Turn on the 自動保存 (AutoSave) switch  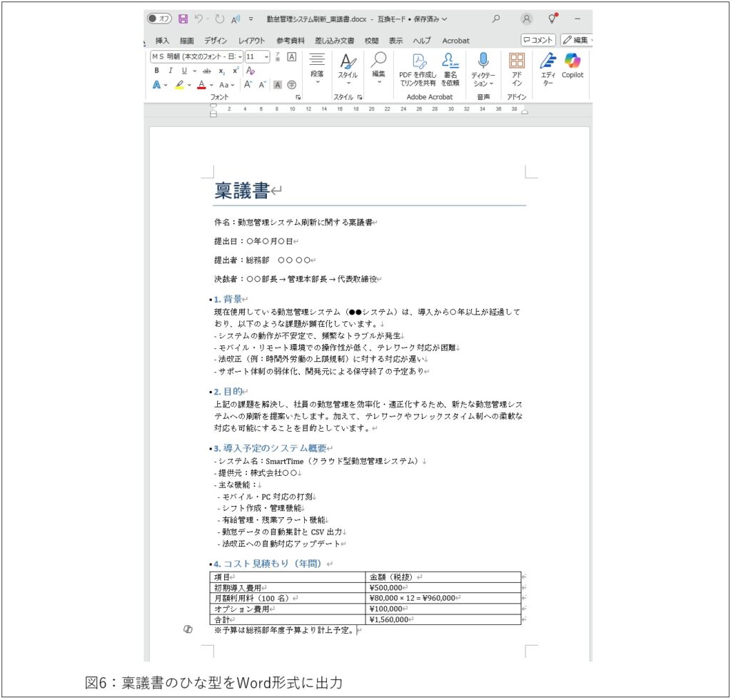tap(158, 19)
